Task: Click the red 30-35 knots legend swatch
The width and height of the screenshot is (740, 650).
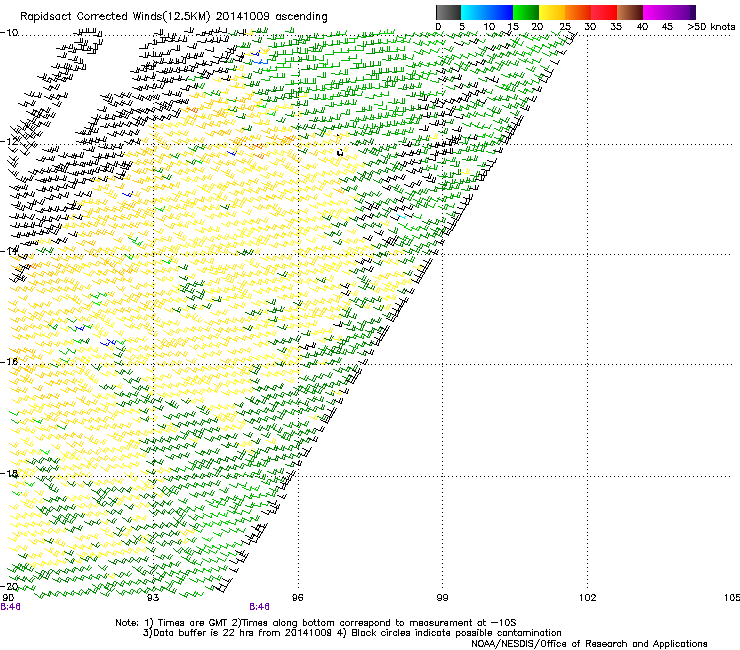Action: coord(604,12)
